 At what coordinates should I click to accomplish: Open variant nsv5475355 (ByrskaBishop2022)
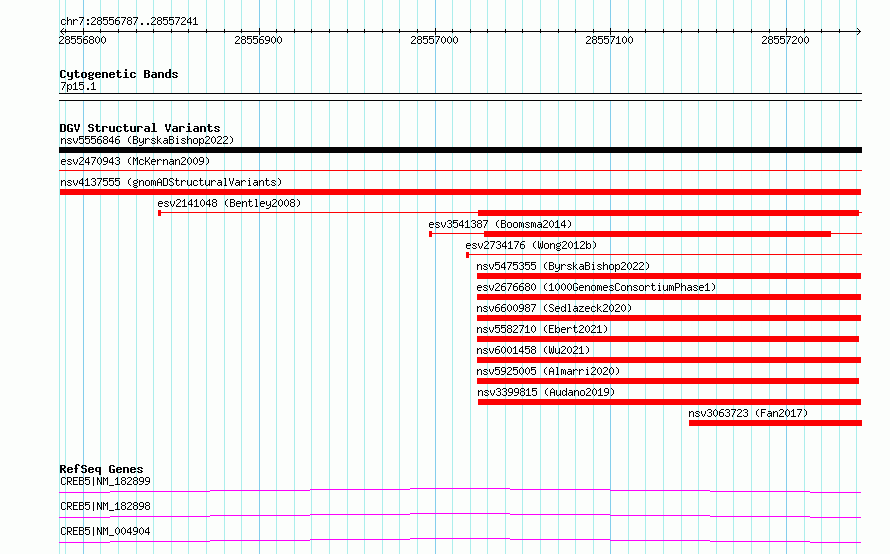(563, 266)
